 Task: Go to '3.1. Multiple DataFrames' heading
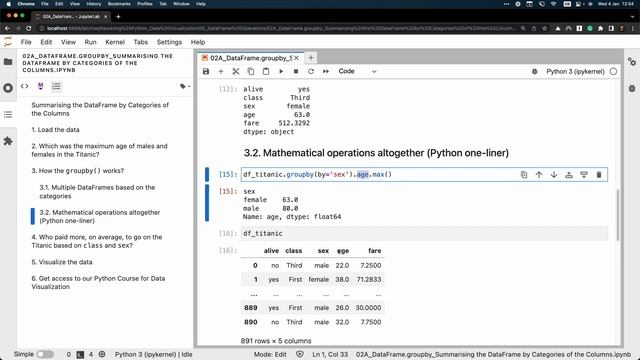tap(97, 191)
